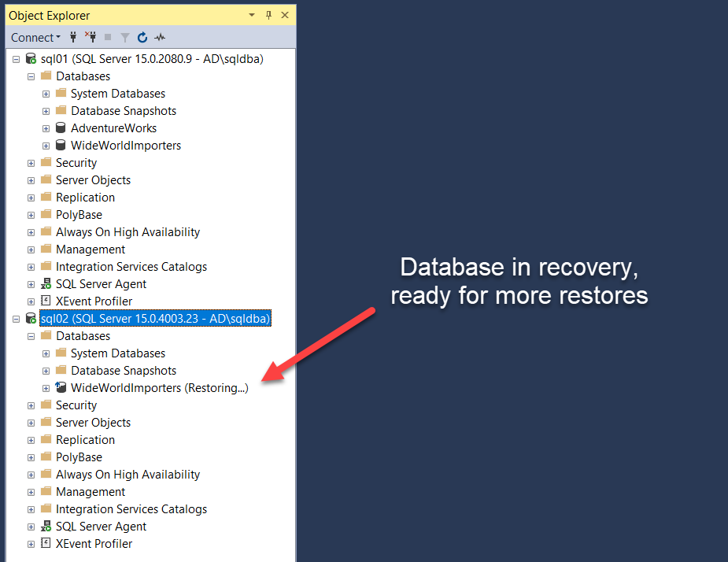728x562 pixels.
Task: Click the sql02 server icon
Action: 31,318
